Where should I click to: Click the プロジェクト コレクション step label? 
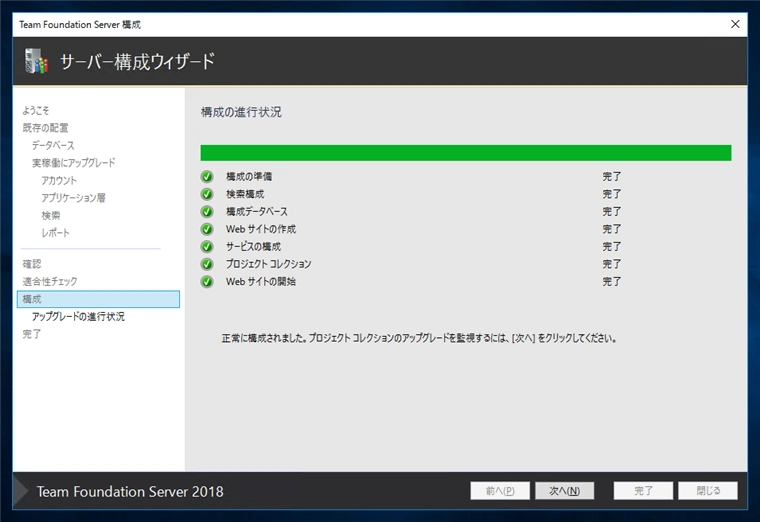[269, 264]
